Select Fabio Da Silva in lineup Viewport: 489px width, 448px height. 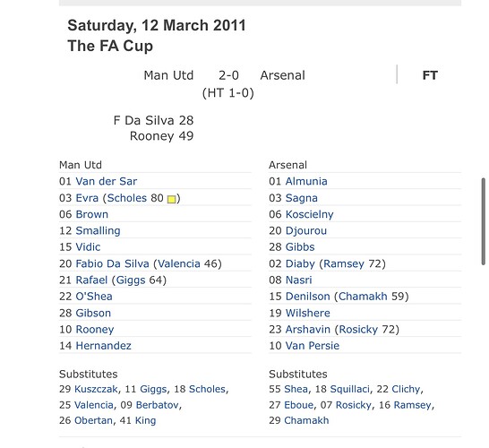(x=112, y=263)
